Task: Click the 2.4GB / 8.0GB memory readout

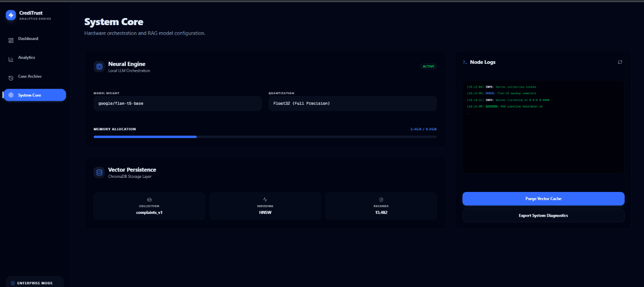Action: click(423, 129)
